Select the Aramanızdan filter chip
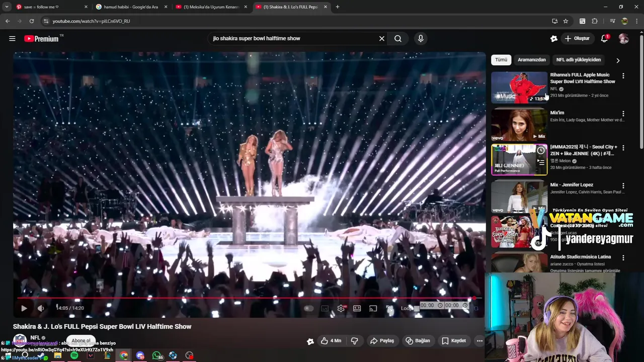 (532, 60)
